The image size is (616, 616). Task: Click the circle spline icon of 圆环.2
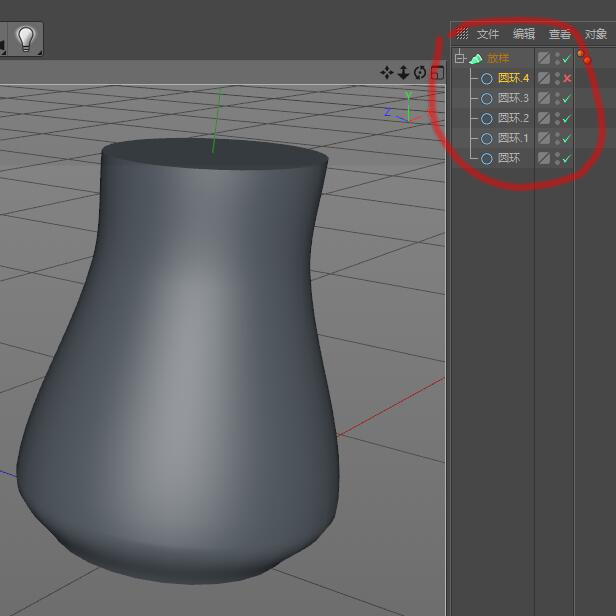[487, 118]
